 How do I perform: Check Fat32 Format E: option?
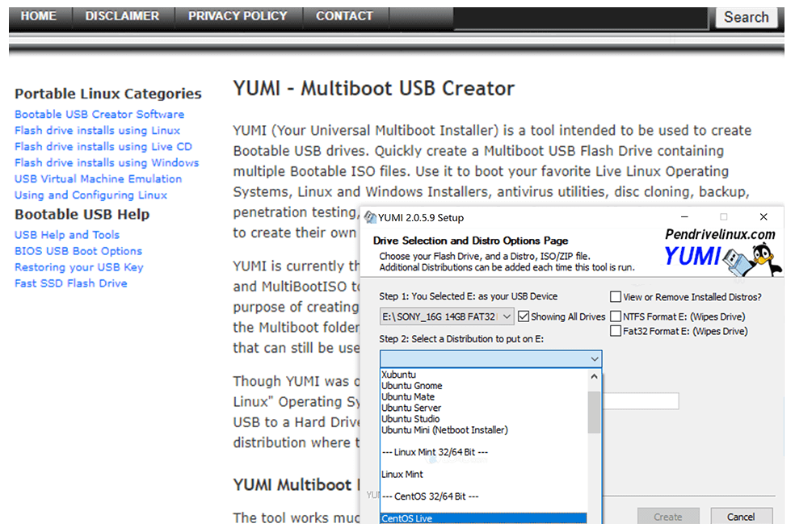pos(616,331)
